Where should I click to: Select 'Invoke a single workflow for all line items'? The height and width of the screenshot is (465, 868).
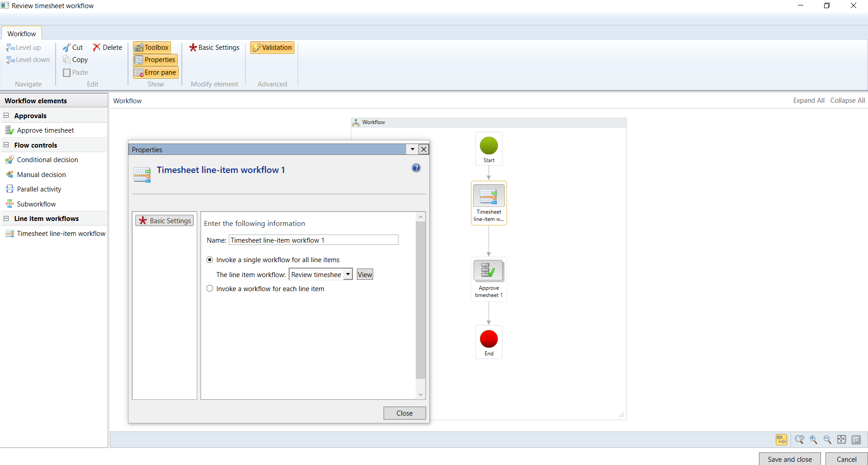[x=209, y=259]
